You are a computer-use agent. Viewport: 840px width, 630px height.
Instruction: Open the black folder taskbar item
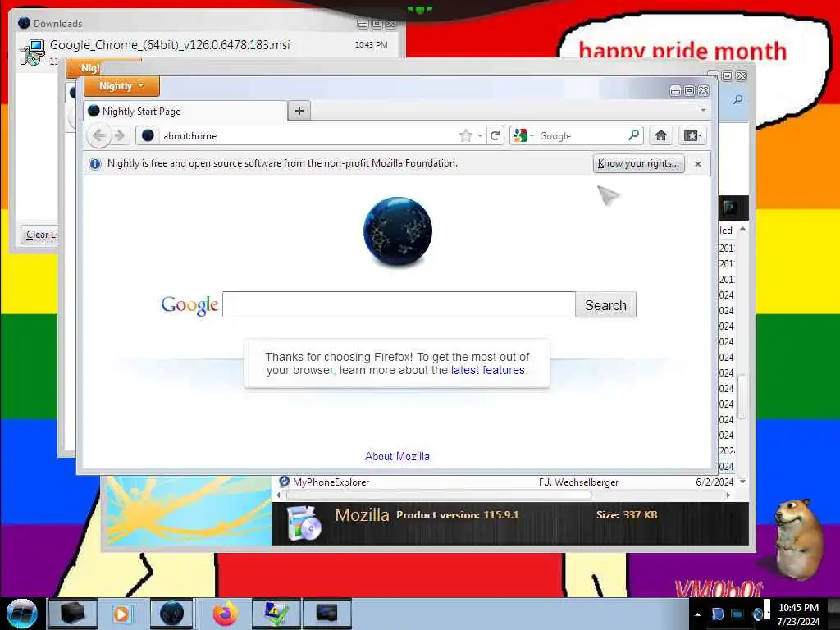pos(73,614)
